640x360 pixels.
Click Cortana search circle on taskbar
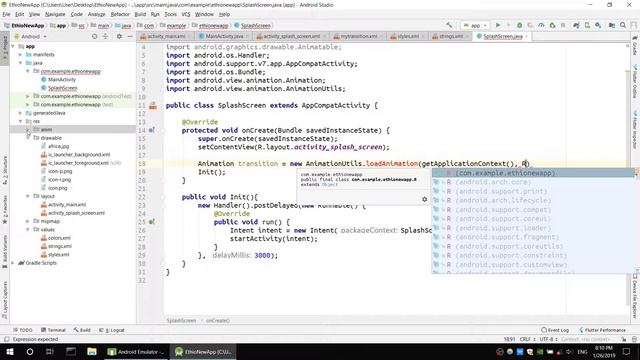(x=30, y=351)
